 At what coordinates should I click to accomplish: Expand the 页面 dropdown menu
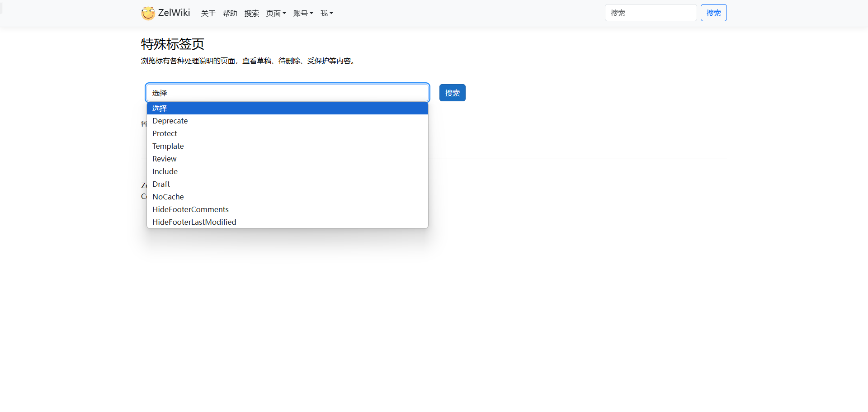pyautogui.click(x=276, y=13)
